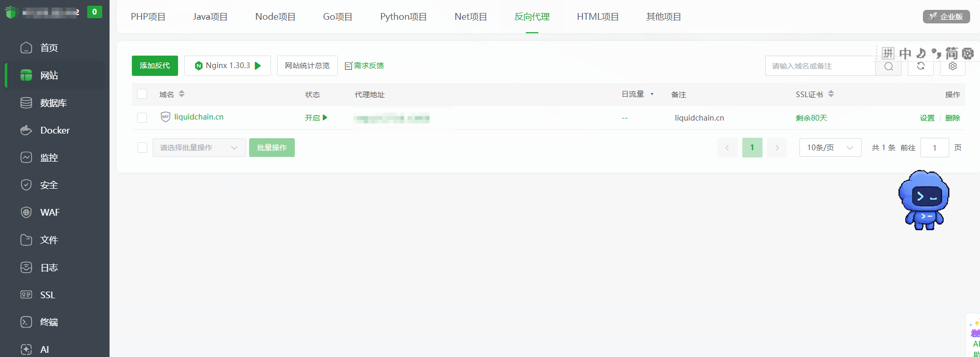
Task: Click 删除 for liquidchain.cn
Action: pos(952,118)
